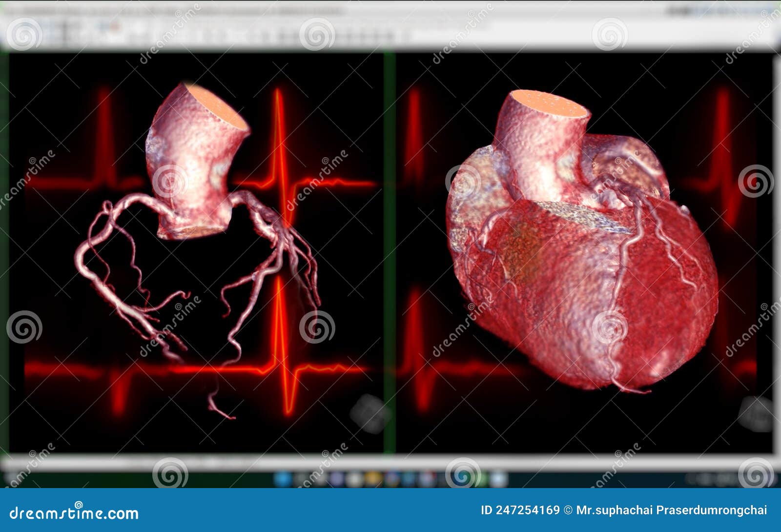The image size is (781, 532).
Task: Select the left coronary artery 3D viewport
Action: [x=195, y=254]
